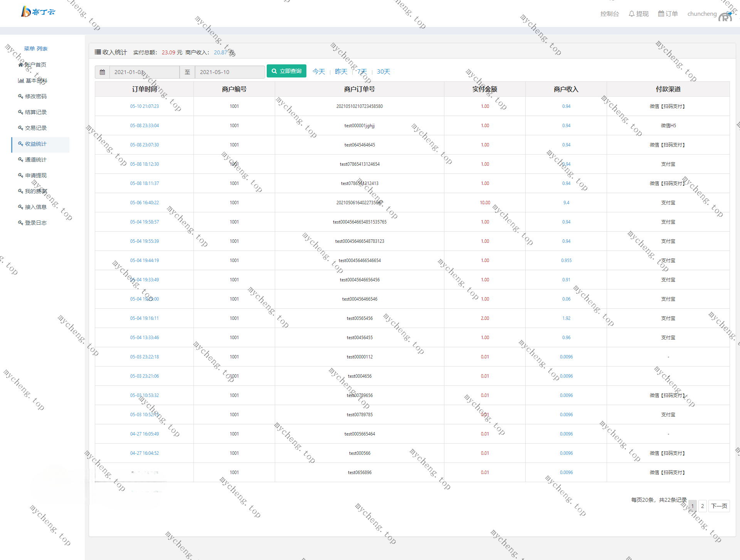
Task: Filter by 今天 quick link
Action: click(x=318, y=72)
